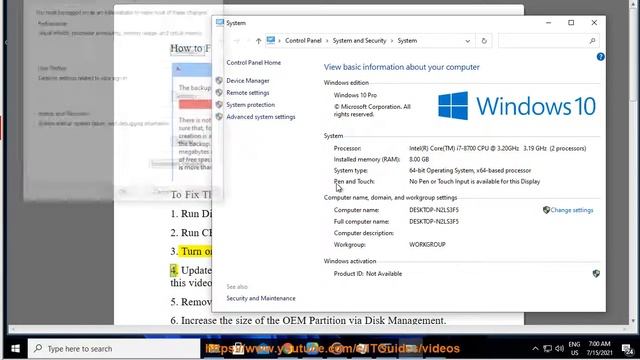Click the shield icon beside System protection
The height and width of the screenshot is (360, 640).
(x=219, y=104)
